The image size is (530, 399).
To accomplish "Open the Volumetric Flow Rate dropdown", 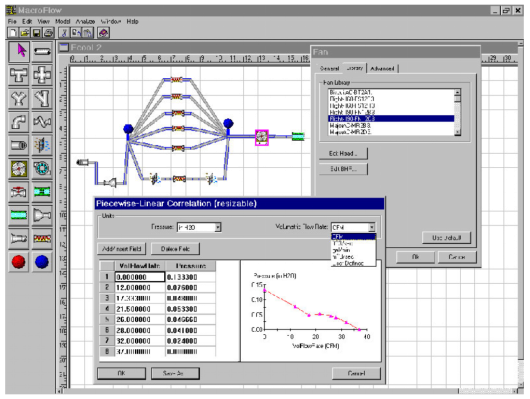I will pyautogui.click(x=372, y=227).
